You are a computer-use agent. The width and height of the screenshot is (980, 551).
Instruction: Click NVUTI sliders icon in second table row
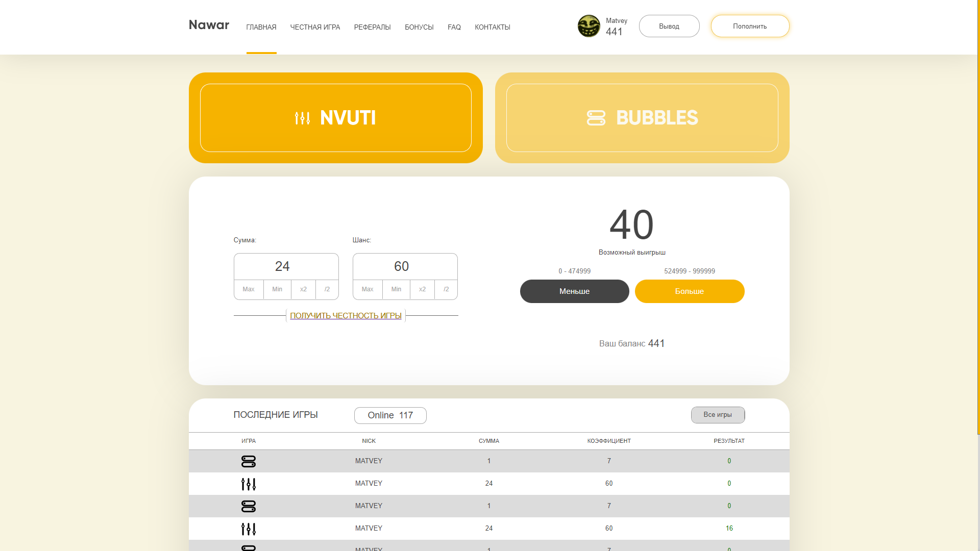(249, 484)
